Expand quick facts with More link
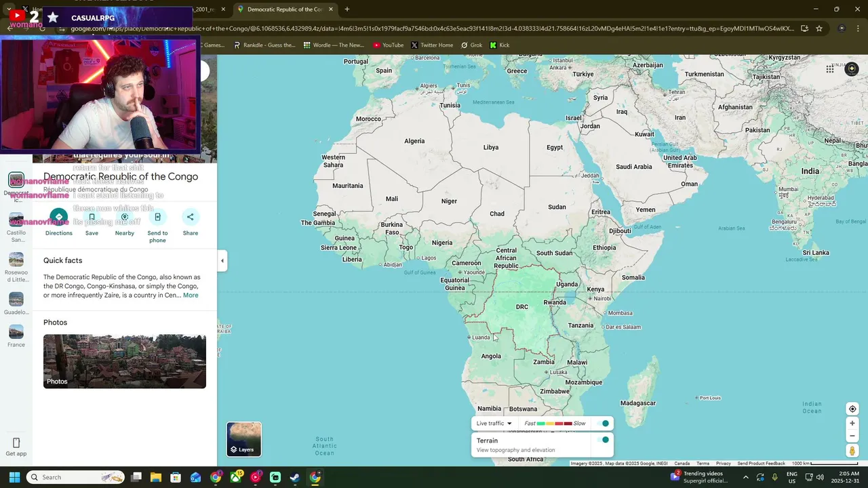This screenshot has height=488, width=868. pyautogui.click(x=191, y=296)
